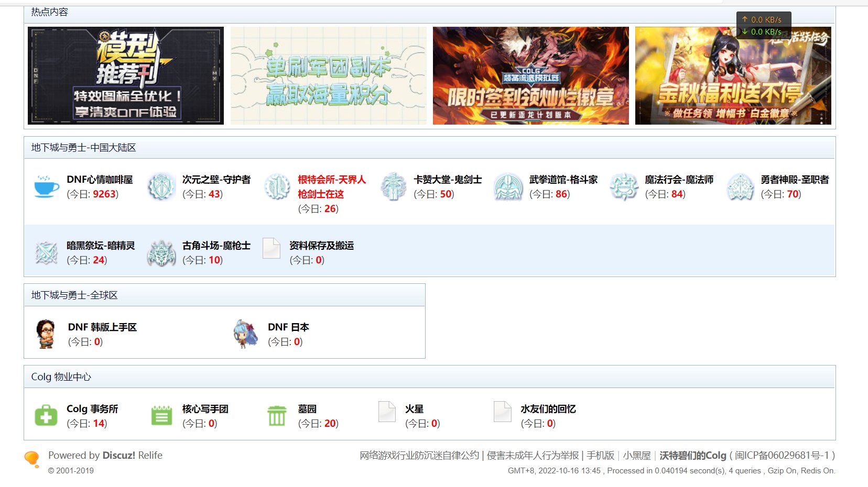Click the 核心写手团 notepad icon

tap(161, 416)
